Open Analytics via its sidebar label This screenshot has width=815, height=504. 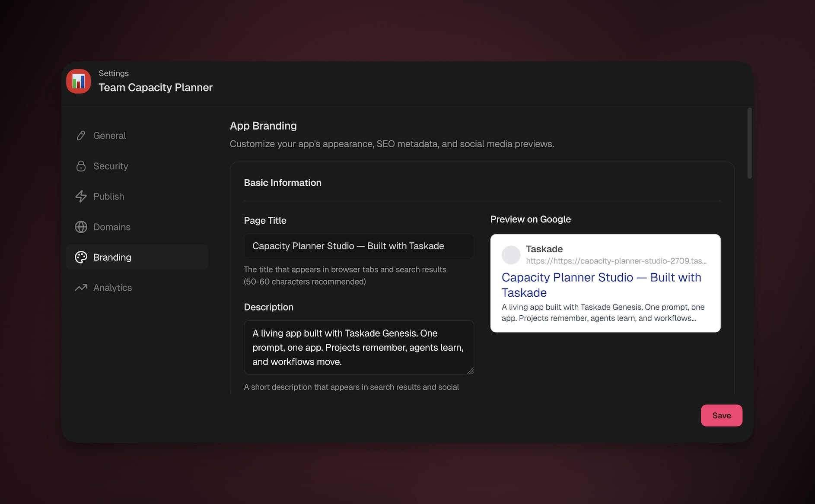[x=112, y=288]
